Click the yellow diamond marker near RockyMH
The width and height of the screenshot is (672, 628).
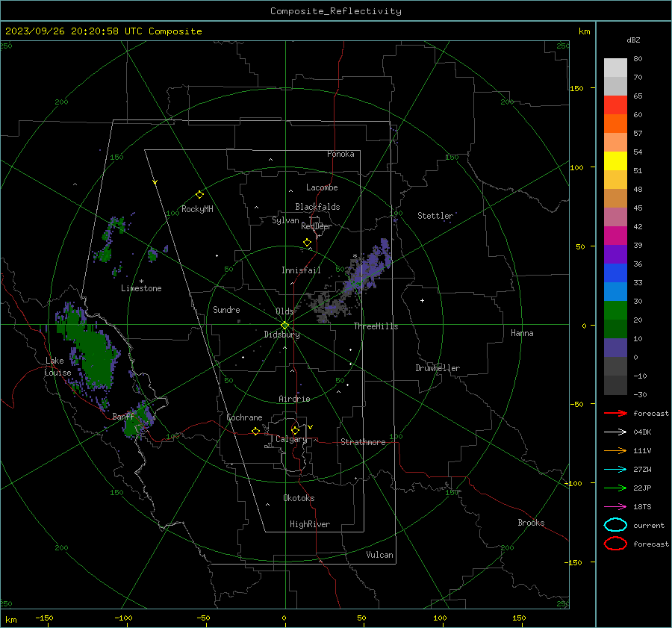pyautogui.click(x=199, y=195)
